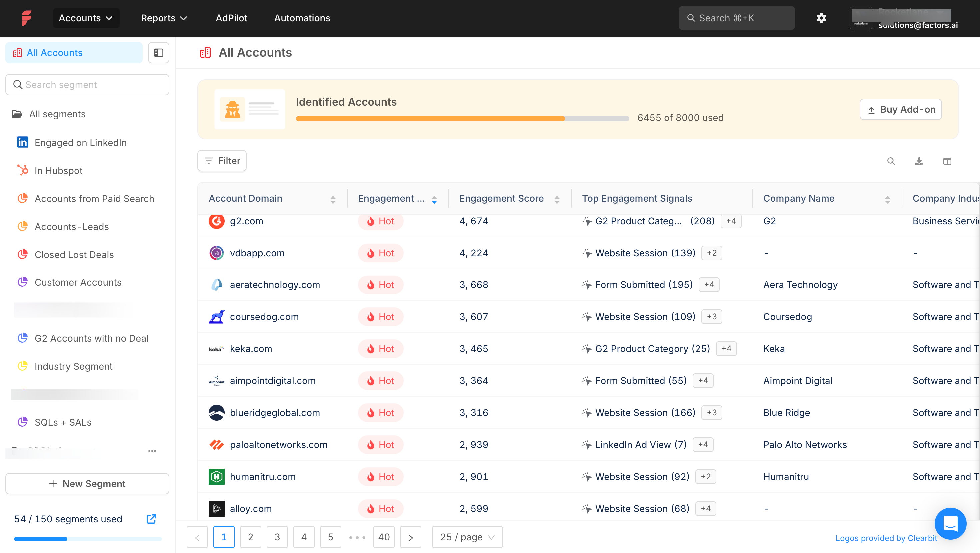This screenshot has width=980, height=553.
Task: Click the table search magnifier icon
Action: click(891, 161)
